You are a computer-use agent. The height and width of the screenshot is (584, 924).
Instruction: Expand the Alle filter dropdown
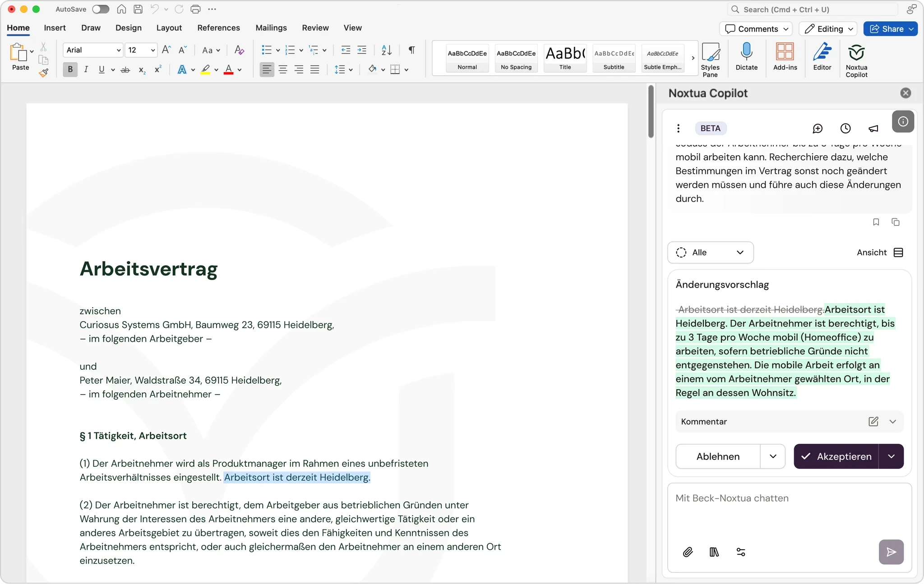(x=710, y=253)
